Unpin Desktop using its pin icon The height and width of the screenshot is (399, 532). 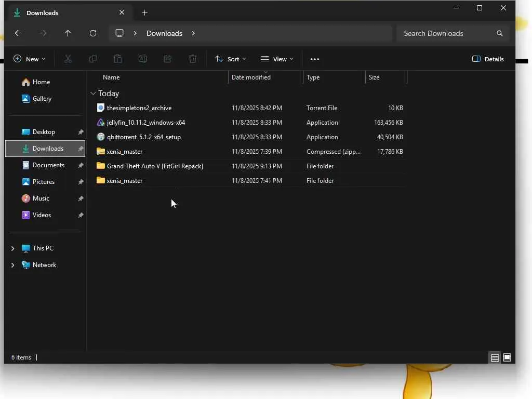81,132
